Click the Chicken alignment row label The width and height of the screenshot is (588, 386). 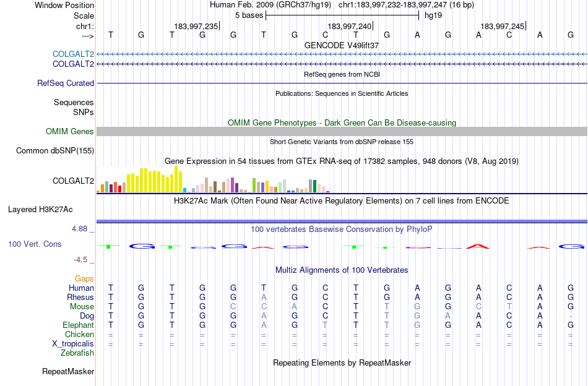coord(79,334)
